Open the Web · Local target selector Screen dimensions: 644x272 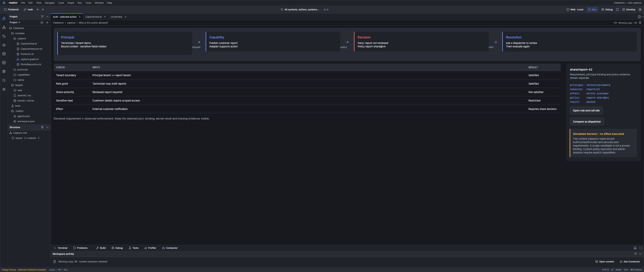575,10
